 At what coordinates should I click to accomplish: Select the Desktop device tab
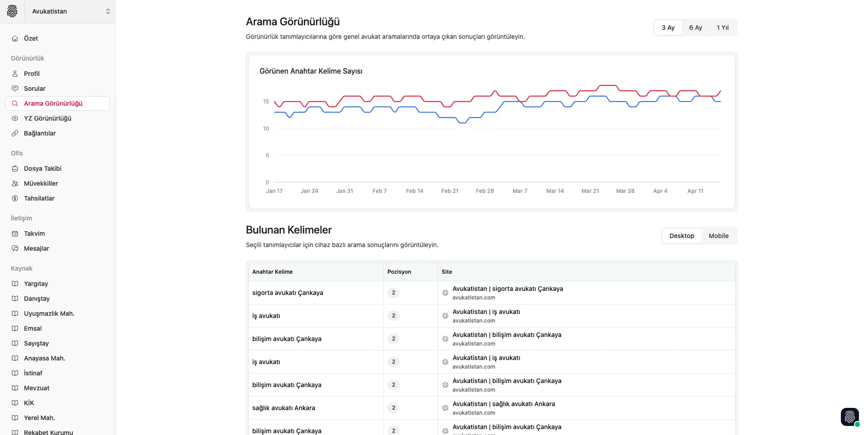(681, 236)
